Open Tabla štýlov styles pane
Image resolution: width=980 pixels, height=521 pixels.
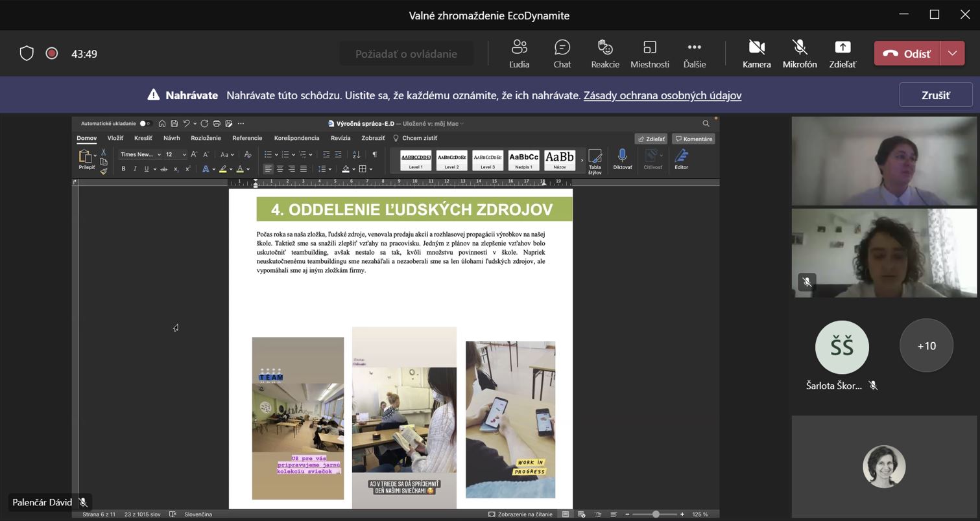(595, 161)
